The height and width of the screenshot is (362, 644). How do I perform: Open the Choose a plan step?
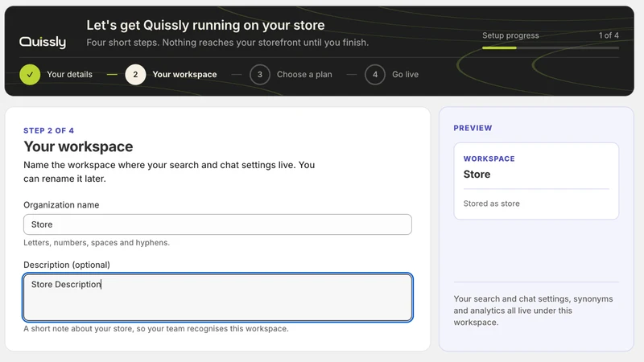click(304, 74)
